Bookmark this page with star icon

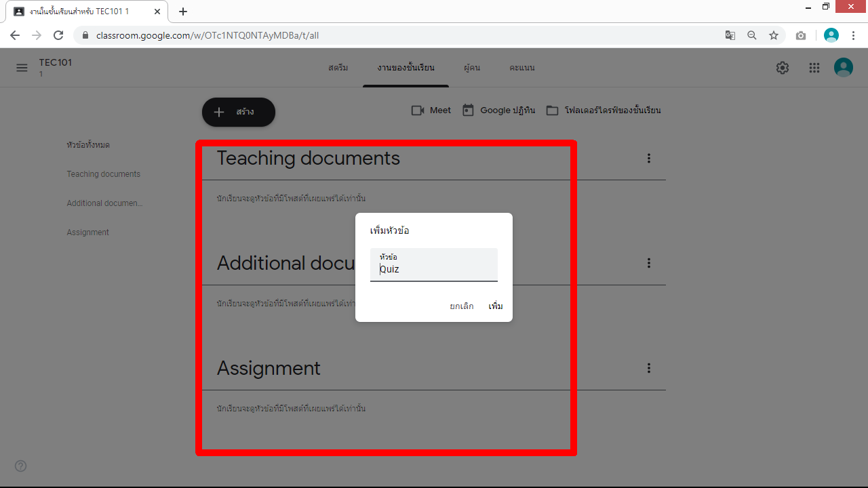point(774,35)
